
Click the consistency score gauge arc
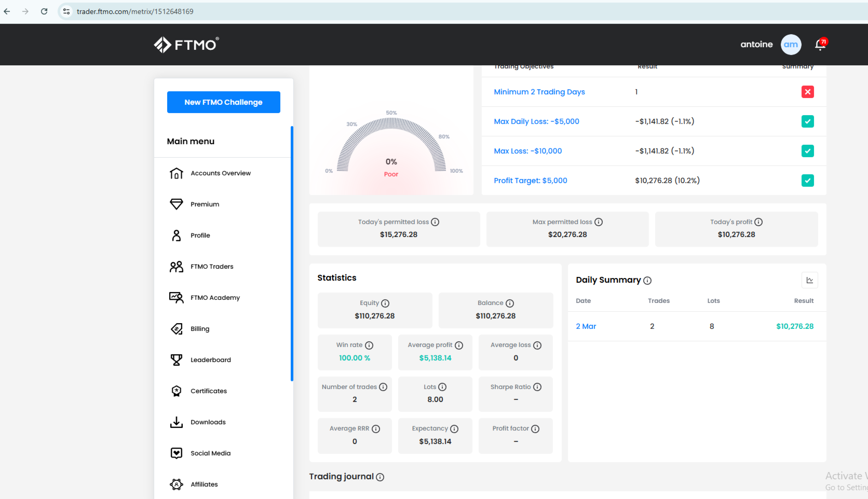(x=391, y=144)
